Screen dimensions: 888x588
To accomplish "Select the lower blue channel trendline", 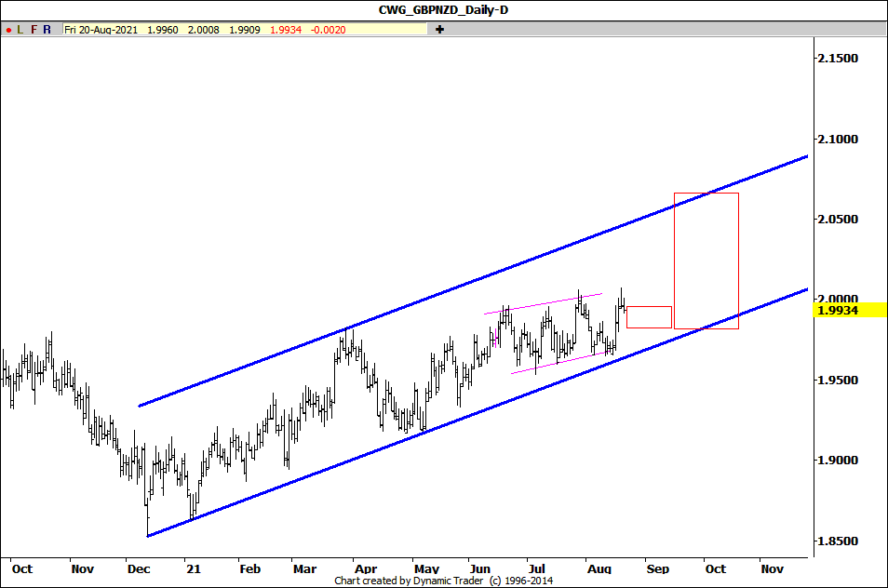I will click(478, 412).
